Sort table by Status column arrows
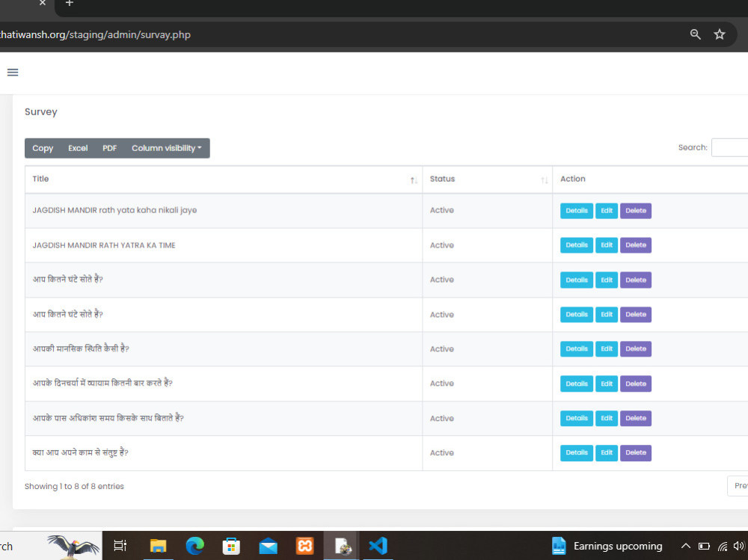This screenshot has height=560, width=748. point(545,180)
